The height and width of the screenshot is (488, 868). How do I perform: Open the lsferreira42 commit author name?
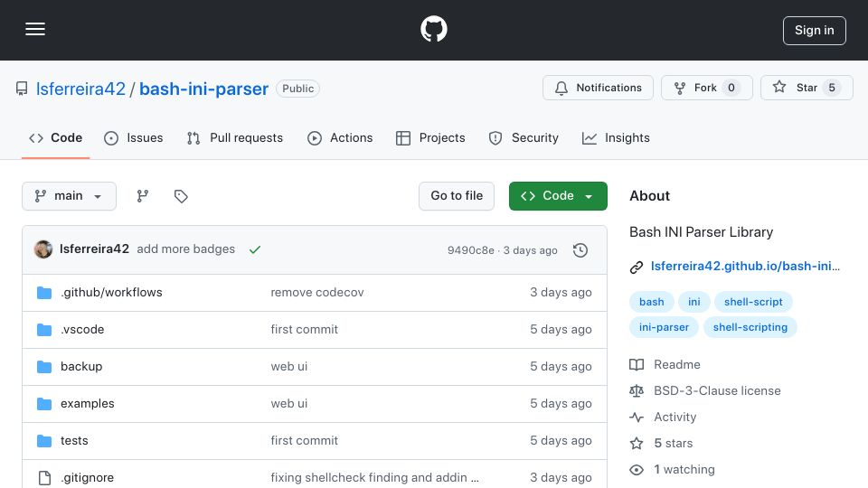click(x=94, y=249)
